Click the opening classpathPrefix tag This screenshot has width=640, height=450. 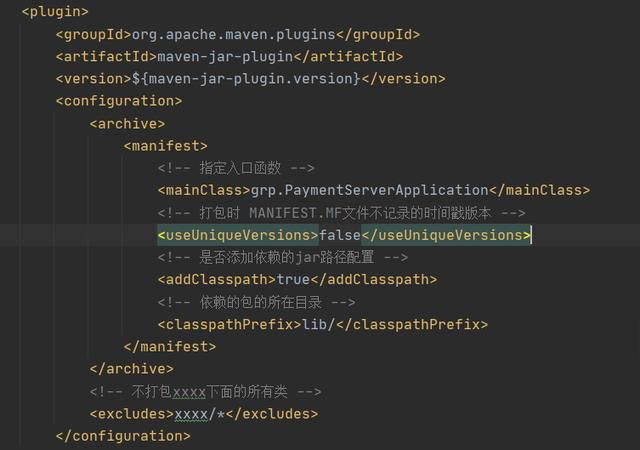pyautogui.click(x=230, y=325)
